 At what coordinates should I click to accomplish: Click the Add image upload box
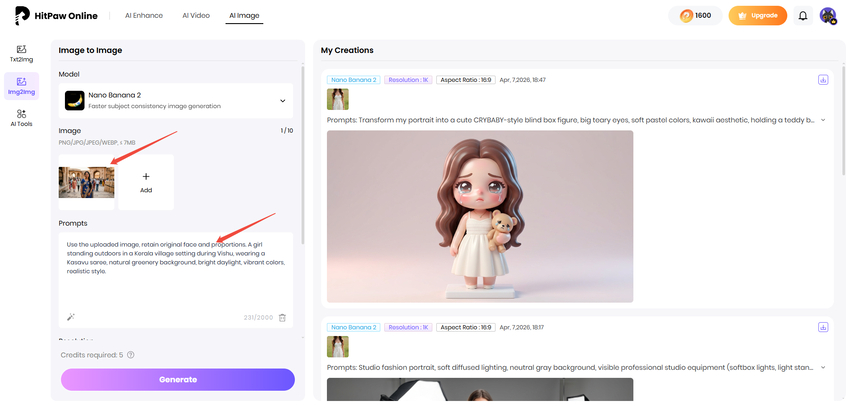146,182
